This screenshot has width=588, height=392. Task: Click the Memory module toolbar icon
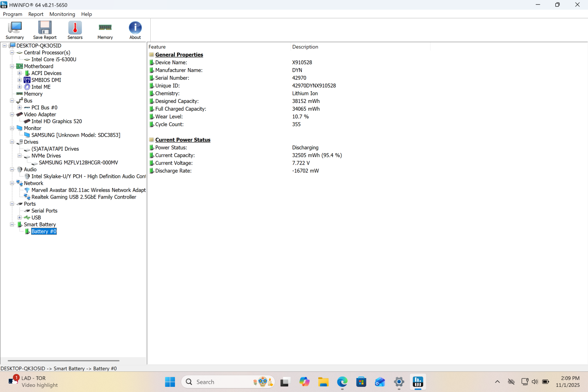pos(105,30)
